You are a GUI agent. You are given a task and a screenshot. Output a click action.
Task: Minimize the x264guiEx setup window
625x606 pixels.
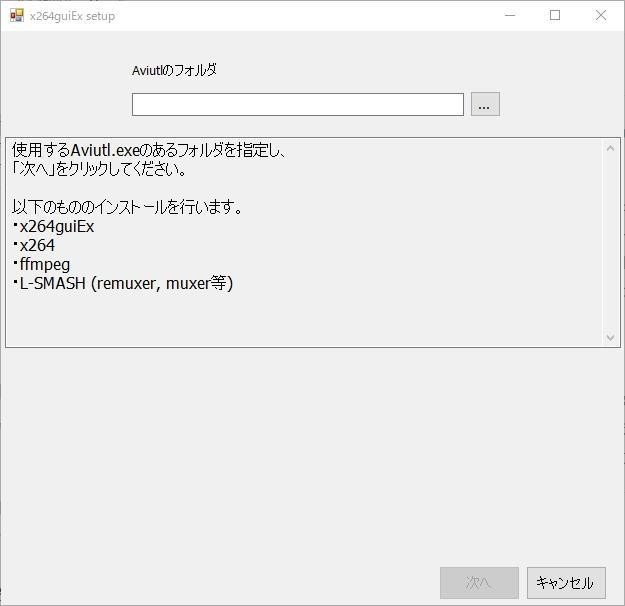[510, 16]
